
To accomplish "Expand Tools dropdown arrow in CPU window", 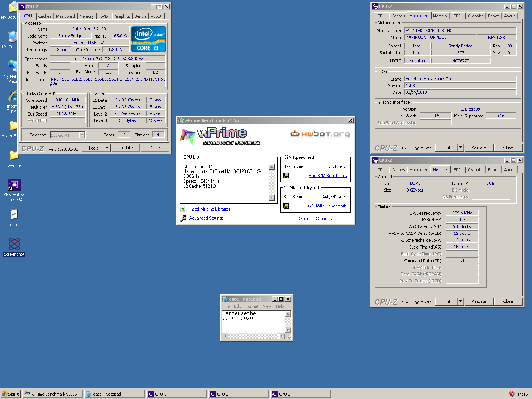I will pos(107,148).
